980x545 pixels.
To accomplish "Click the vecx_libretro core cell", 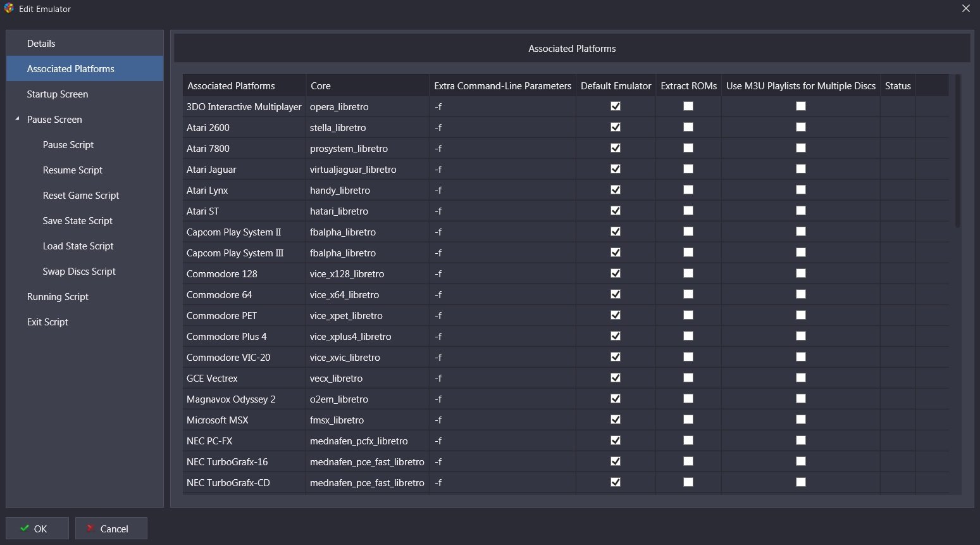I will tap(368, 378).
